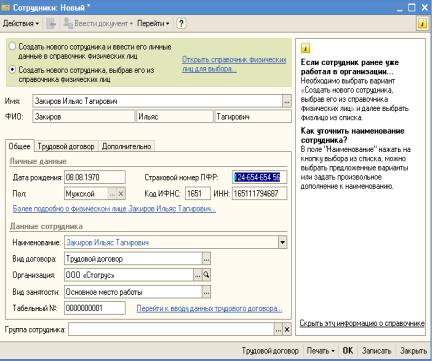Clear Группа сотрудника with X button

coord(287,330)
